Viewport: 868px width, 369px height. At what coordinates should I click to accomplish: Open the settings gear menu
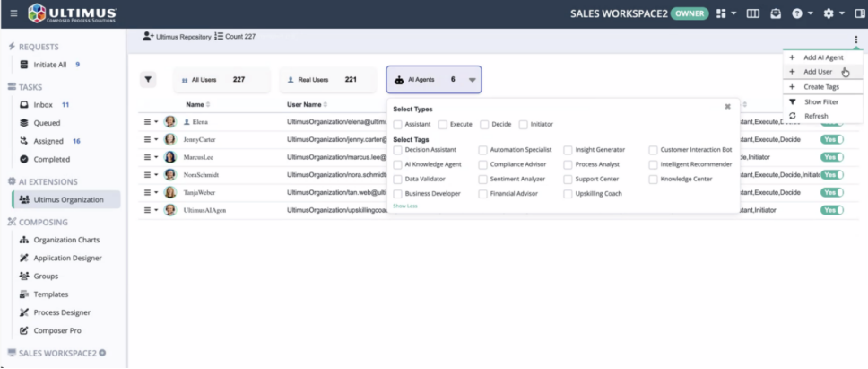click(x=829, y=13)
